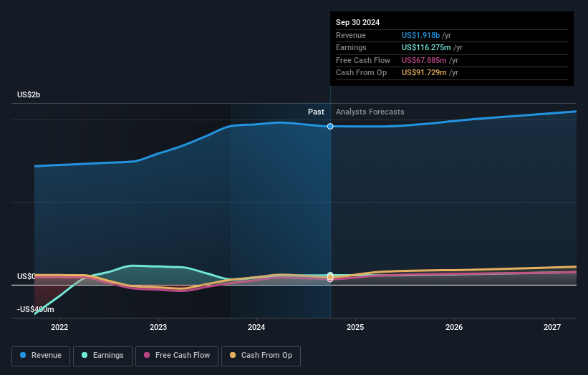Click the blue Revenue data point marker
The width and height of the screenshot is (588, 375).
330,126
